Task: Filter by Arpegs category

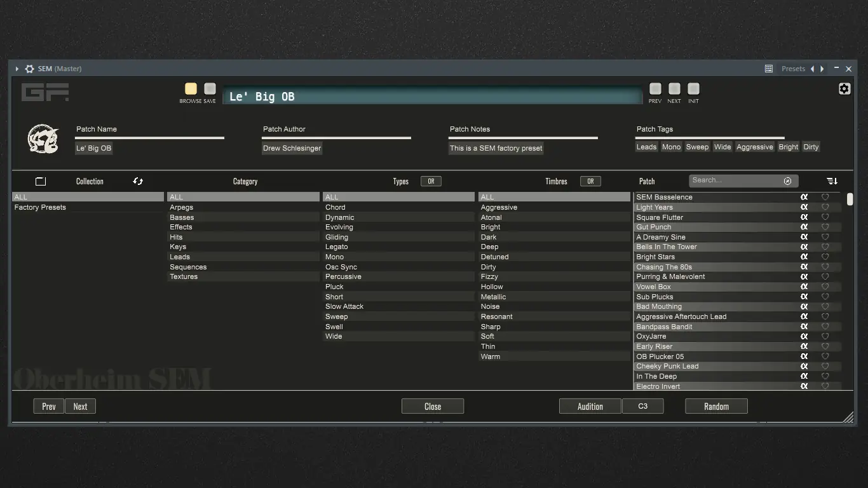Action: coord(243,207)
